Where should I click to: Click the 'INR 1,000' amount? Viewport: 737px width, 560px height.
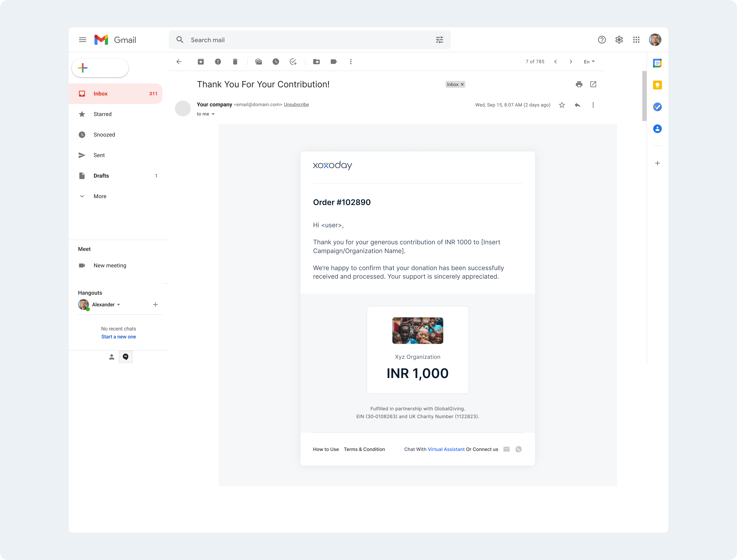417,373
